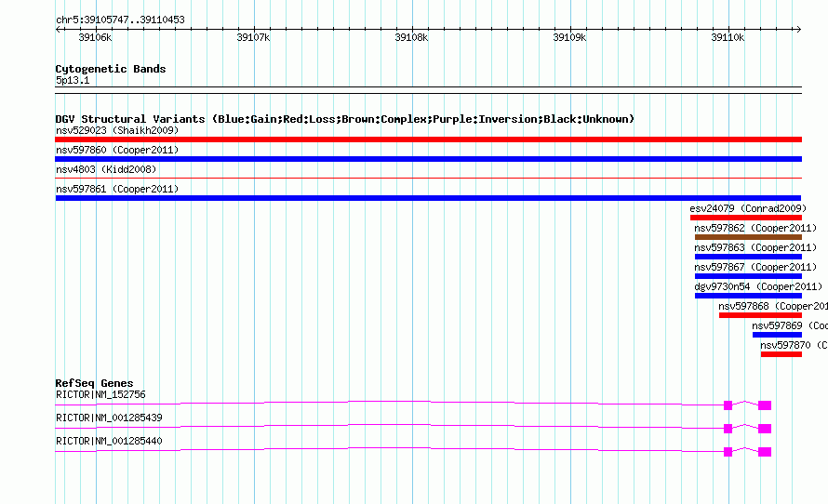Click the DGV Structural Variants track title
The width and height of the screenshot is (828, 504).
(345, 119)
